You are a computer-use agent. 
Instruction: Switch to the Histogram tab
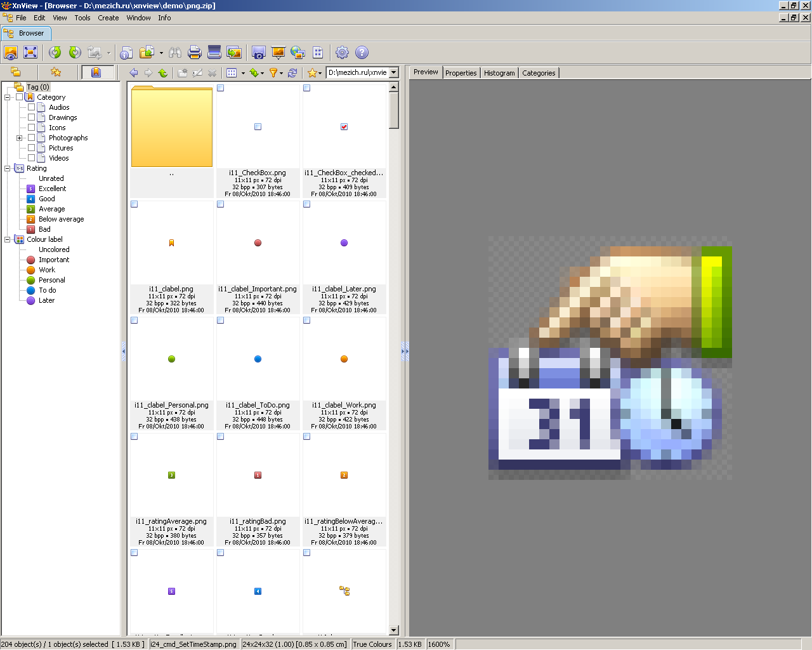(x=499, y=73)
